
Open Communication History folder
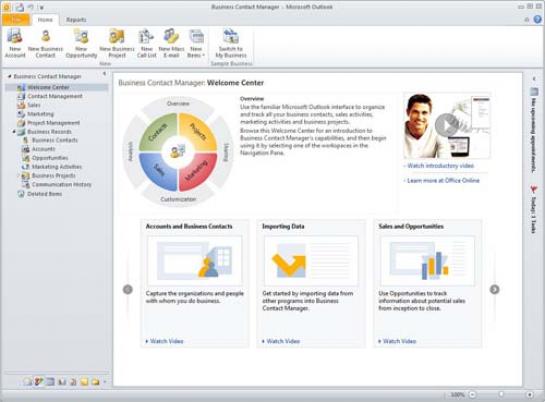(x=62, y=184)
